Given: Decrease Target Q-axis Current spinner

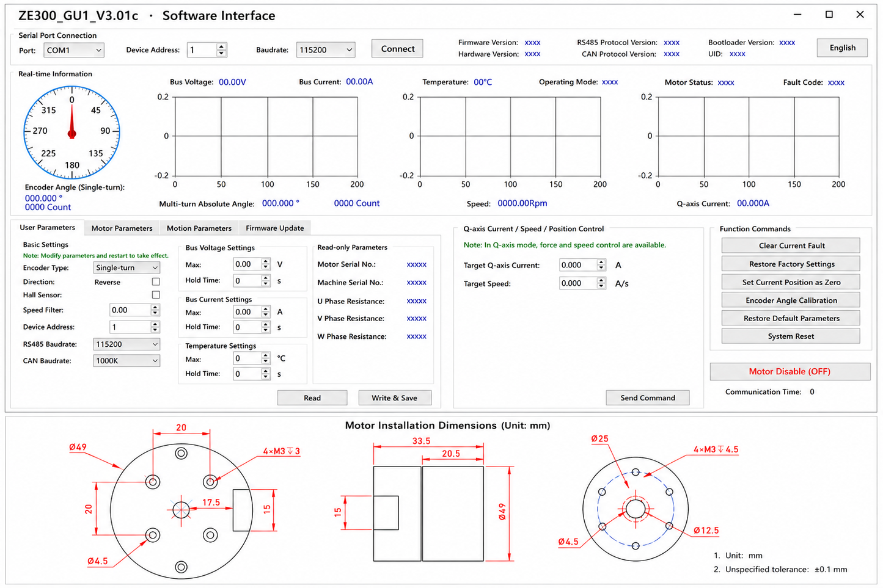Looking at the screenshot, I should click(x=601, y=268).
